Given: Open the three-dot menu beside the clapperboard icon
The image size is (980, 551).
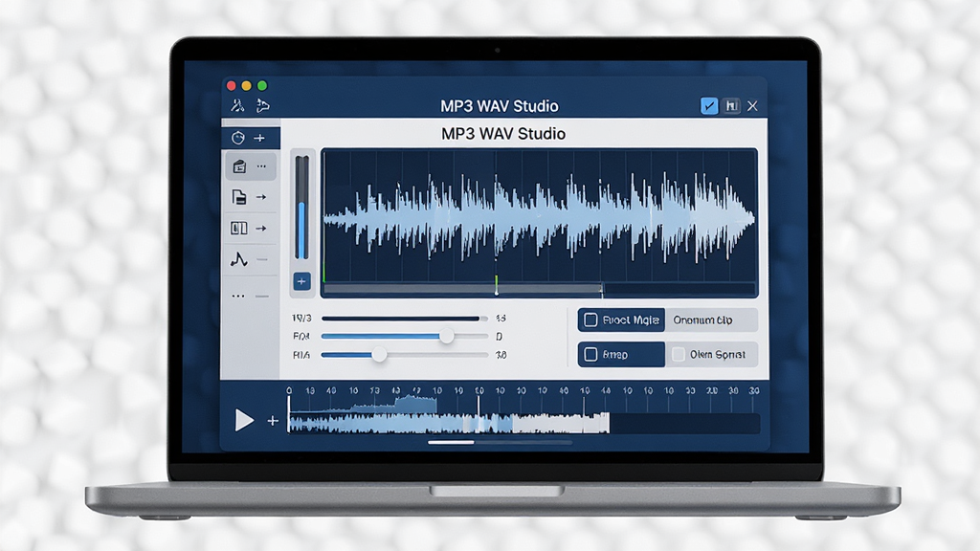Looking at the screenshot, I should pos(261,166).
